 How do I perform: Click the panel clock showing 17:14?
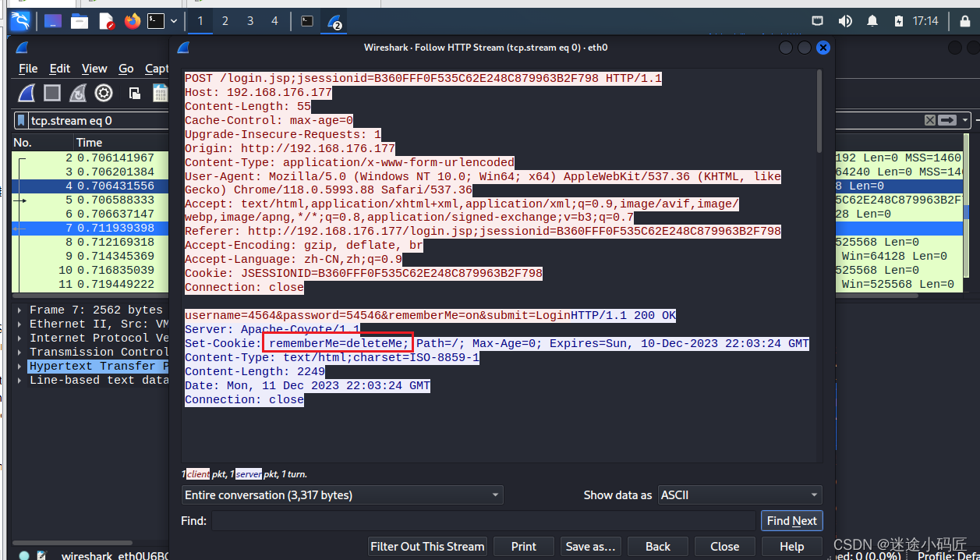tap(925, 21)
